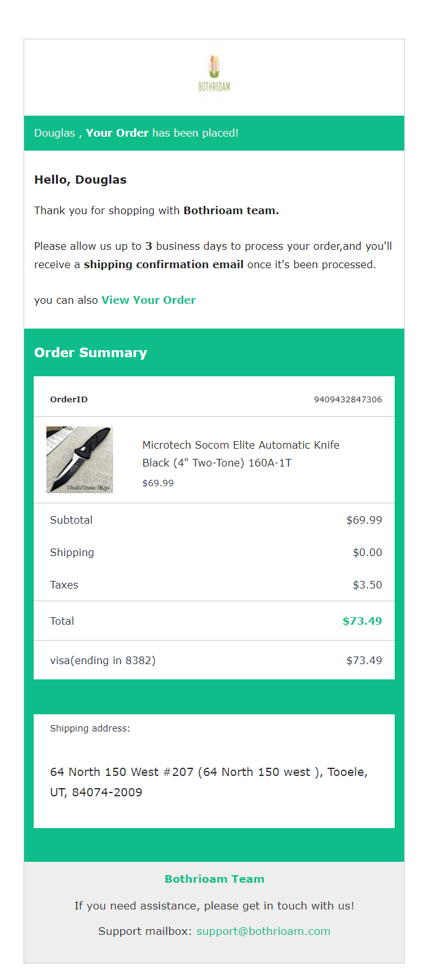
Task: Click the Hello, Douglas greeting
Action: pyautogui.click(x=80, y=180)
